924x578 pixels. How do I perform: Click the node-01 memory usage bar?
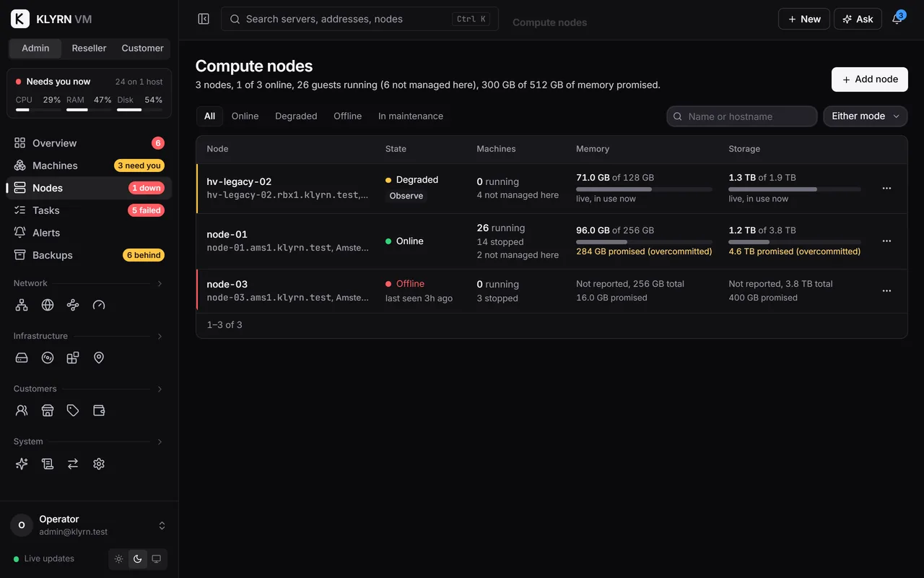pos(644,242)
